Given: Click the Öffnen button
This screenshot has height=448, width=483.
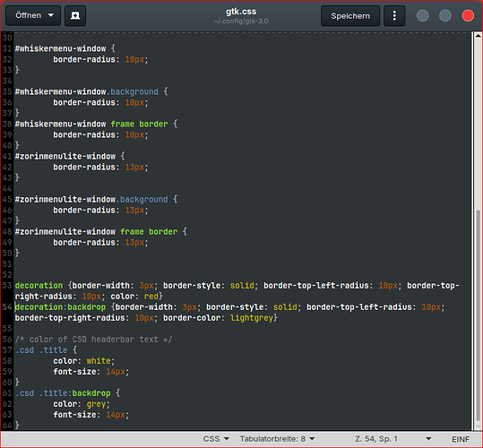Looking at the screenshot, I should tap(33, 15).
